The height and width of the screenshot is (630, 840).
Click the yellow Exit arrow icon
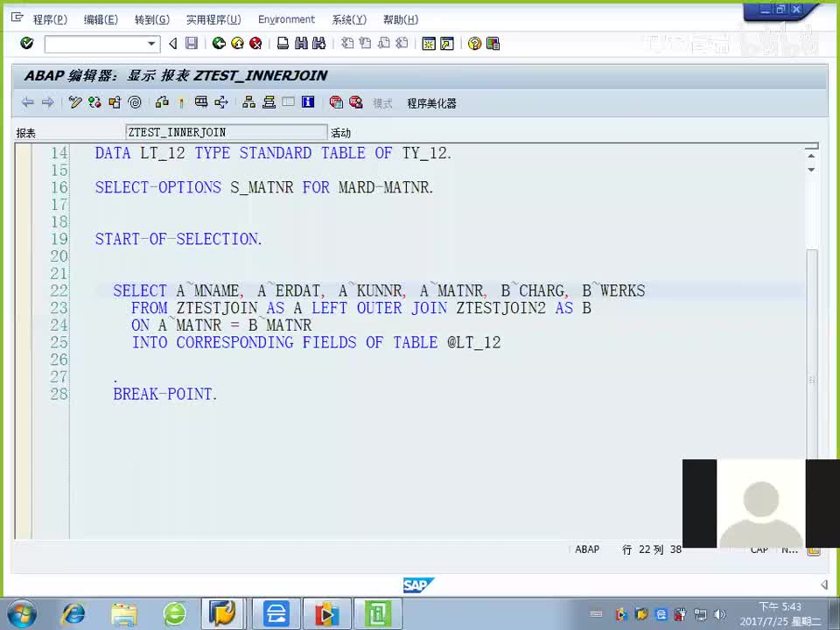237,43
